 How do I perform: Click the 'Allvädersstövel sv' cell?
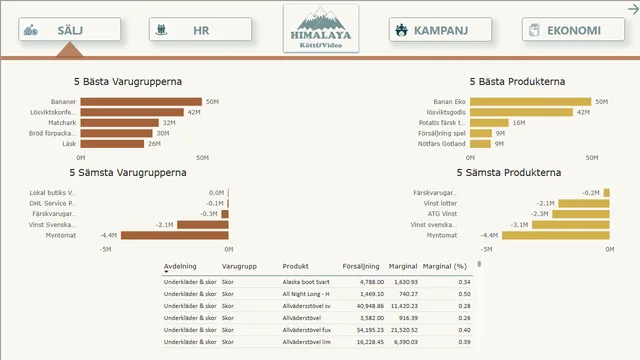point(307,306)
